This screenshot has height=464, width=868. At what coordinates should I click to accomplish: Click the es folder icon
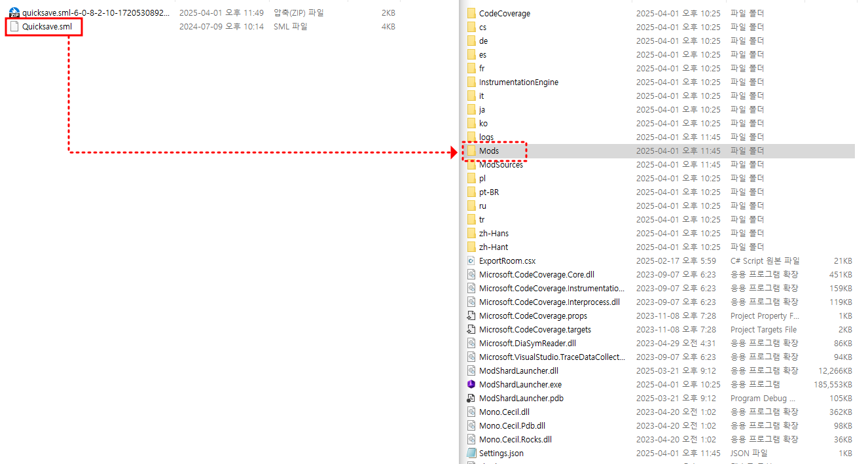click(x=471, y=54)
